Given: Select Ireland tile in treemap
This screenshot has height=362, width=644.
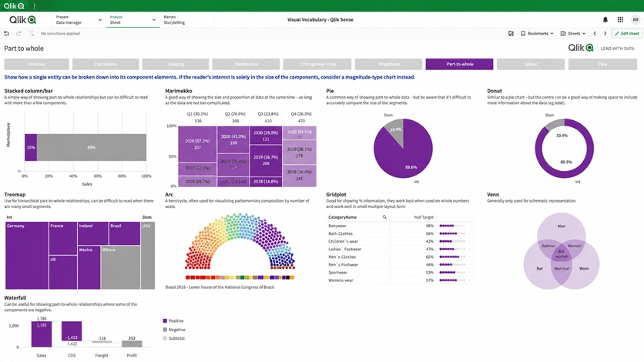Looking at the screenshot, I should 92,233.
